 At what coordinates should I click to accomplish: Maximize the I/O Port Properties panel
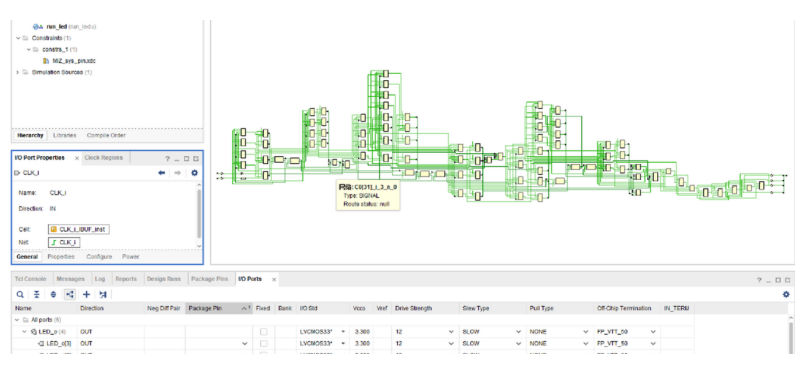click(186, 159)
